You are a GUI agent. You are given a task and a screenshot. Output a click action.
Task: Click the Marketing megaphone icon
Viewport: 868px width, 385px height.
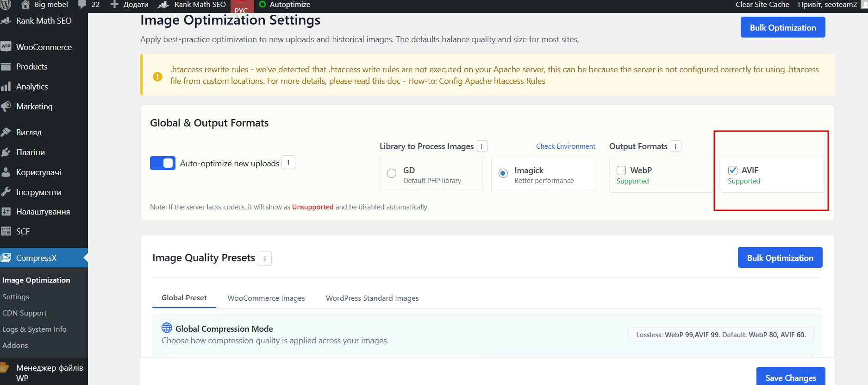pyautogui.click(x=6, y=106)
